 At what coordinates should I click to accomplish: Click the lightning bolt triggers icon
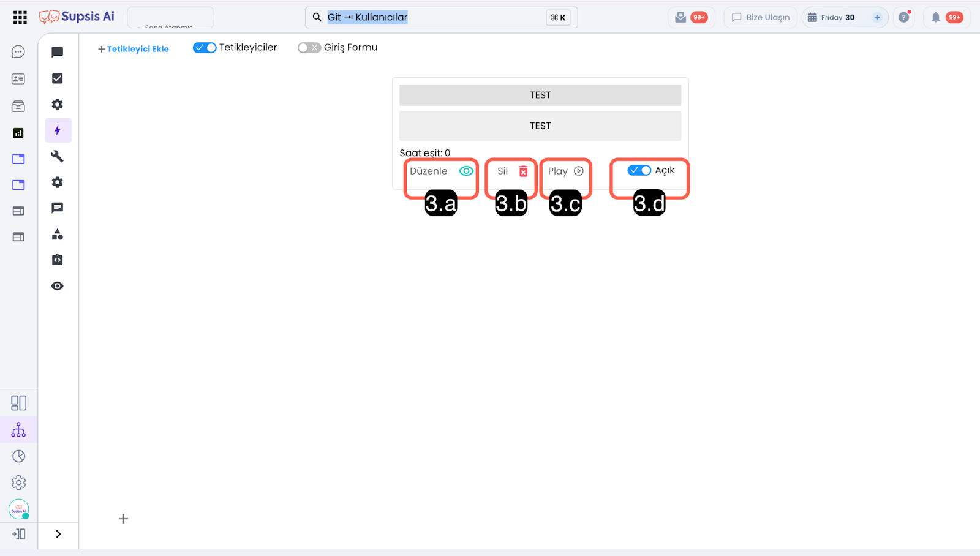(x=58, y=130)
